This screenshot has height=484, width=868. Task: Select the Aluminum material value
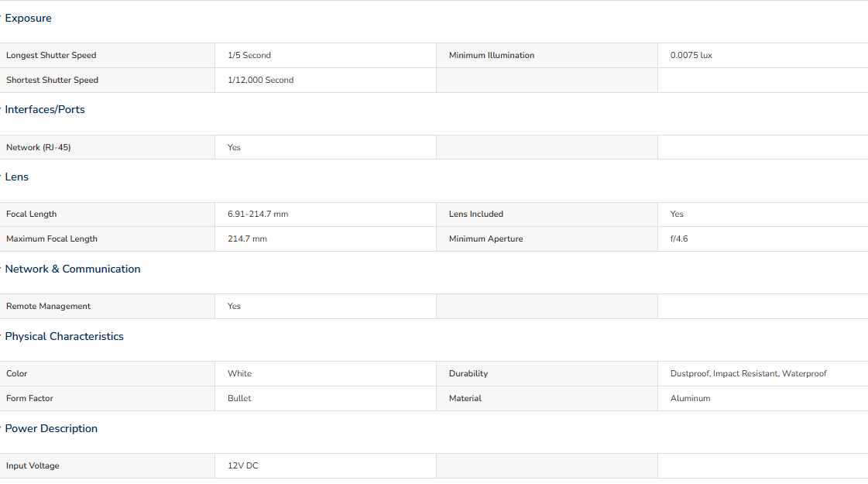pyautogui.click(x=691, y=399)
